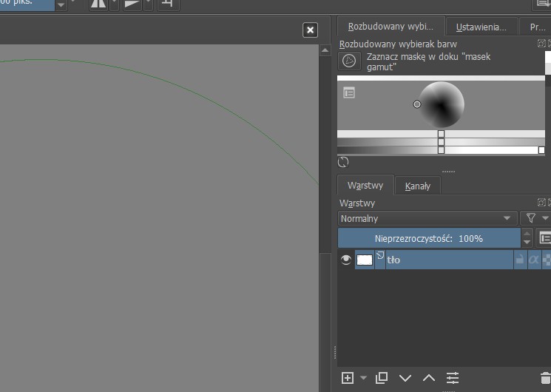Viewport: 551px width, 392px height.
Task: Switch to the 'Kanały' tab
Action: (x=417, y=186)
